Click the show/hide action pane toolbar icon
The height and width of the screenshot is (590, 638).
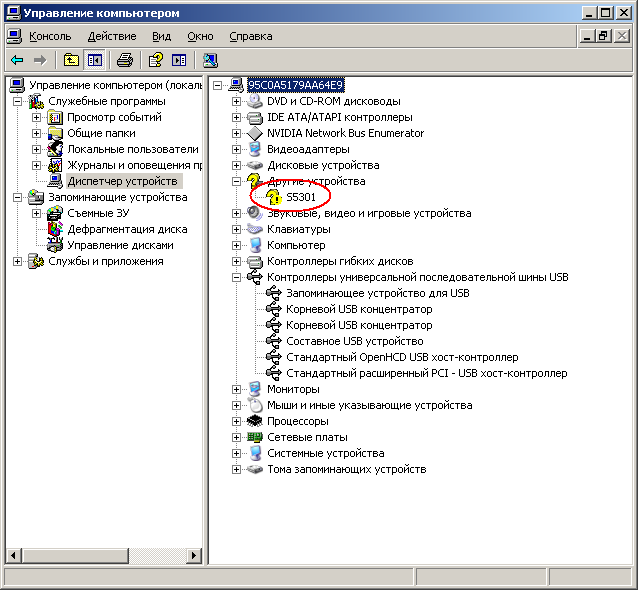coord(179,61)
